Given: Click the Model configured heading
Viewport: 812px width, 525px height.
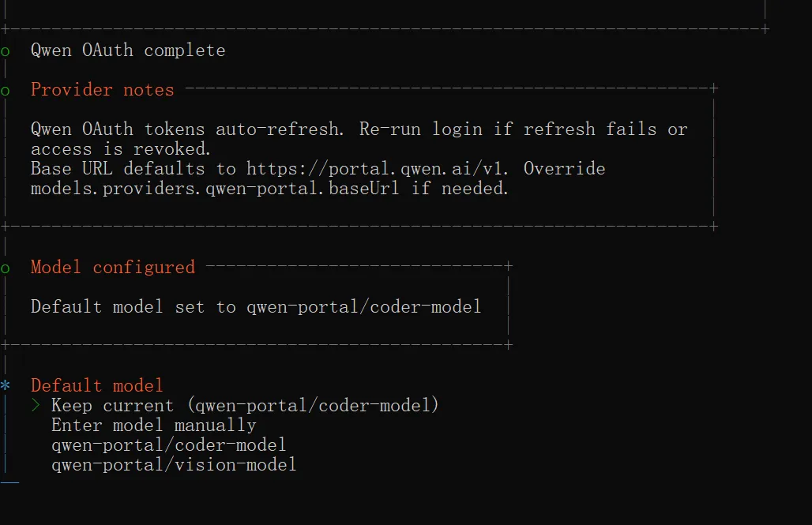Looking at the screenshot, I should (x=112, y=268).
